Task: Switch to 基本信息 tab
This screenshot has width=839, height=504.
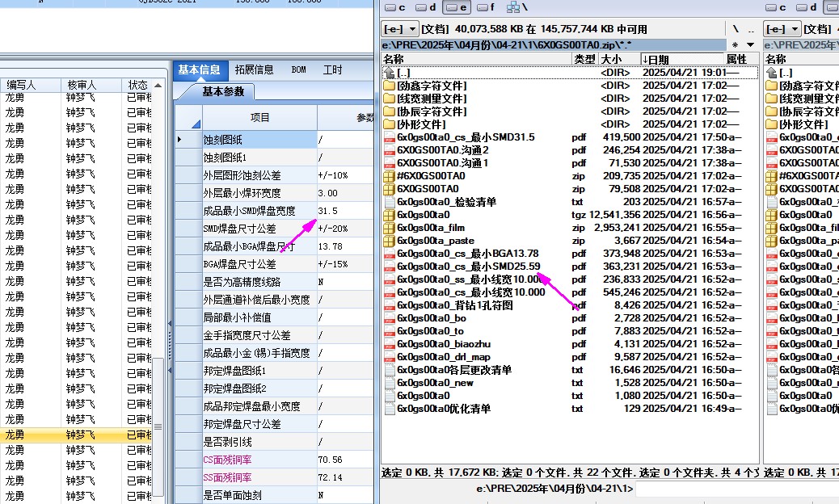Action: tap(199, 70)
